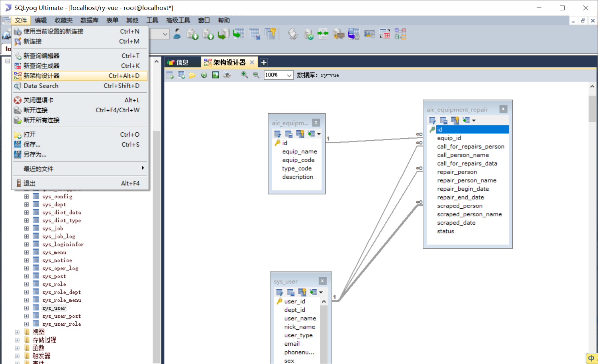Viewport: 598px width, 364px height.
Task: Click the green-arrow database copy icon
Action: coord(223,34)
